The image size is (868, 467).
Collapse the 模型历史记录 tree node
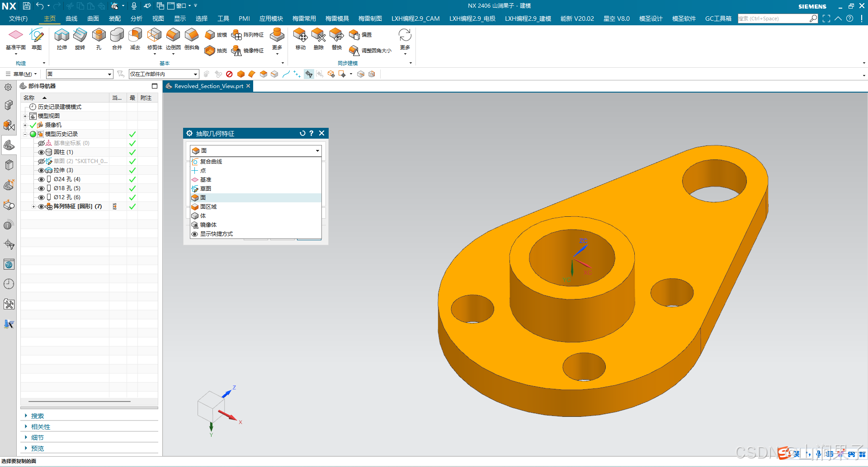point(25,134)
